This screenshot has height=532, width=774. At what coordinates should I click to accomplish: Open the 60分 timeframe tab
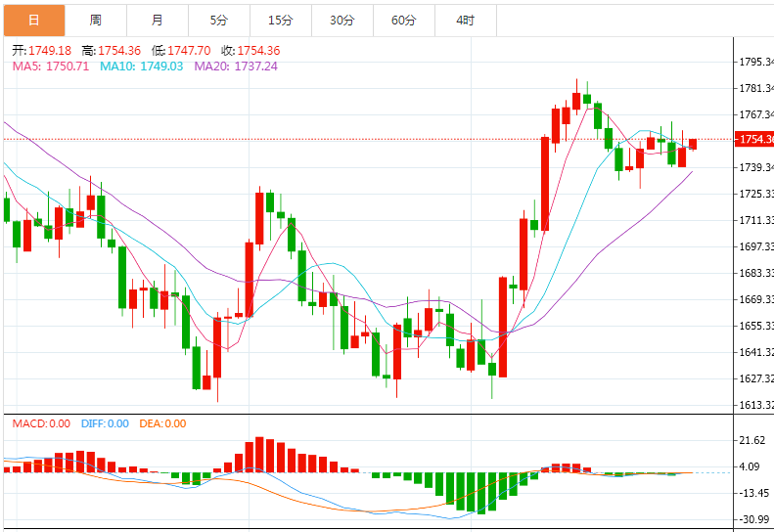tap(404, 21)
